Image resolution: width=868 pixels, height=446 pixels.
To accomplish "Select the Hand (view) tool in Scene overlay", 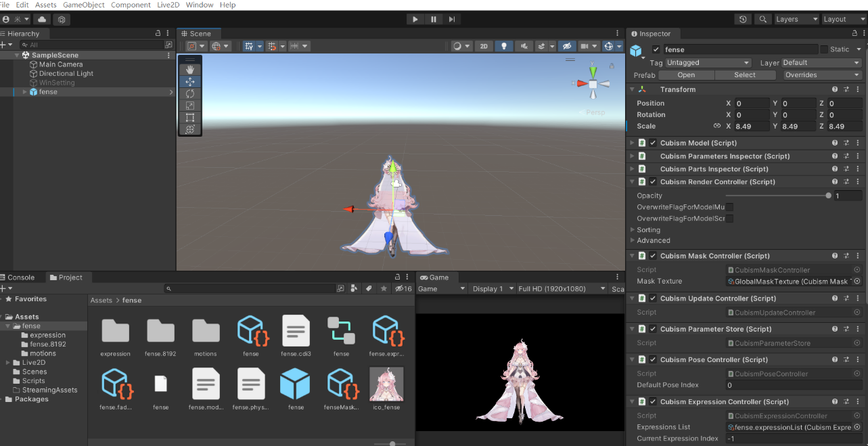I will [x=190, y=70].
